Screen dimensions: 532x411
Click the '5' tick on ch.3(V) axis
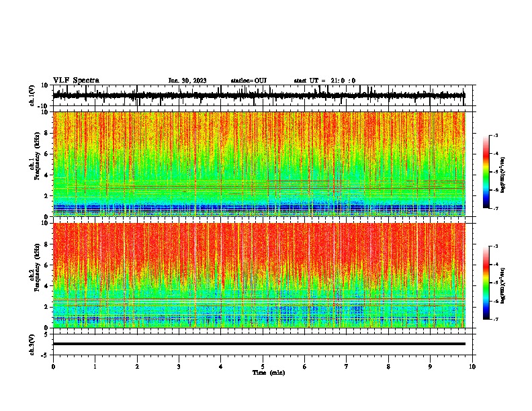(46, 334)
